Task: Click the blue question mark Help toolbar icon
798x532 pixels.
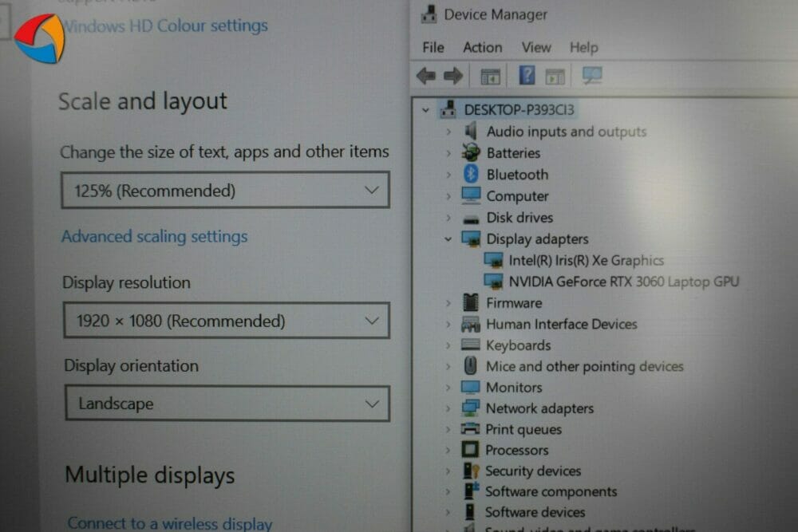Action: click(527, 75)
